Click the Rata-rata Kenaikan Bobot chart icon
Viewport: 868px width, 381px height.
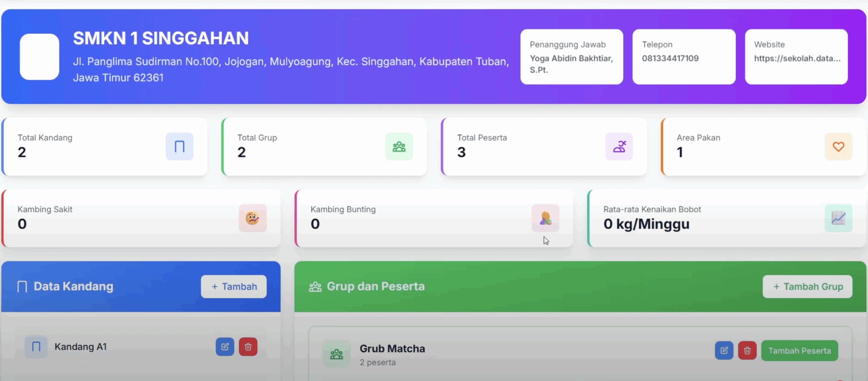pyautogui.click(x=839, y=218)
